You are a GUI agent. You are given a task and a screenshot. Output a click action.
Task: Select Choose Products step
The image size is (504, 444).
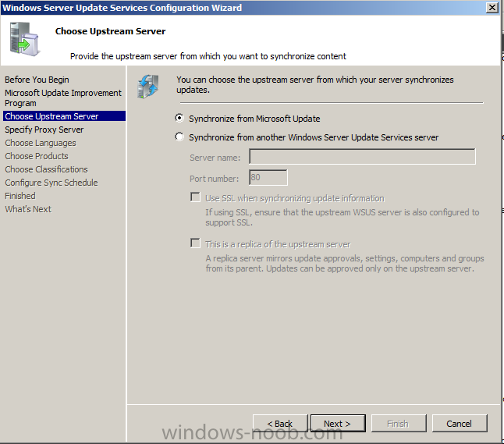point(37,156)
